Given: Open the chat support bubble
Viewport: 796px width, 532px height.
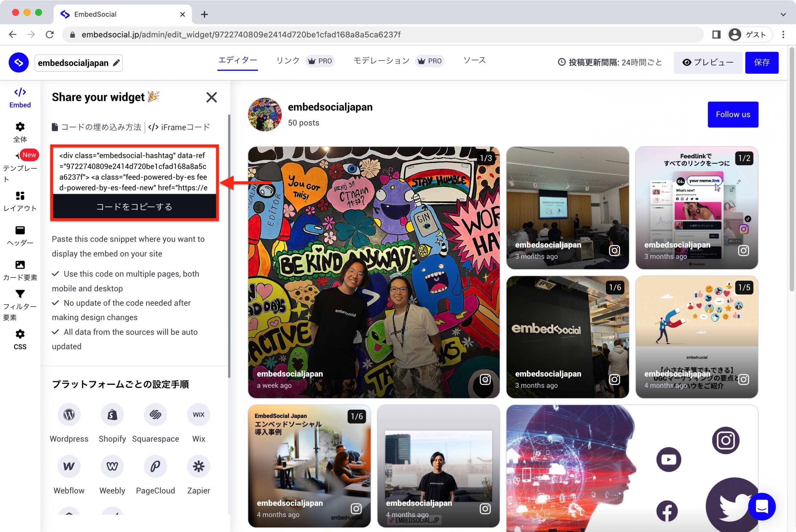Looking at the screenshot, I should point(762,507).
